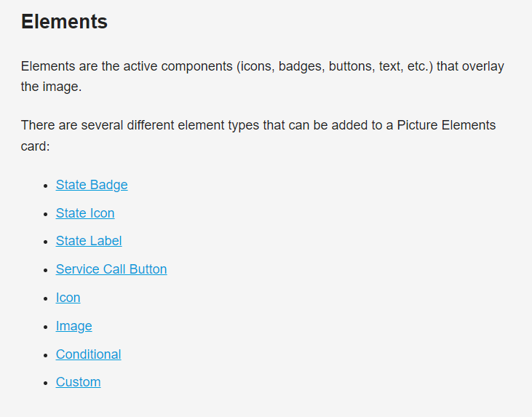Follow the Custom link
Screen dimensions: 532x417
[79, 382]
